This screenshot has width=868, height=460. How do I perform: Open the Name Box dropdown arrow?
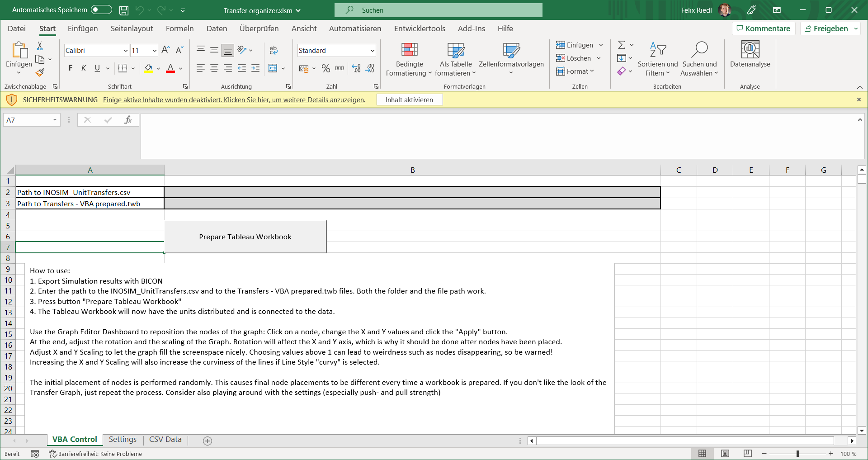click(55, 120)
